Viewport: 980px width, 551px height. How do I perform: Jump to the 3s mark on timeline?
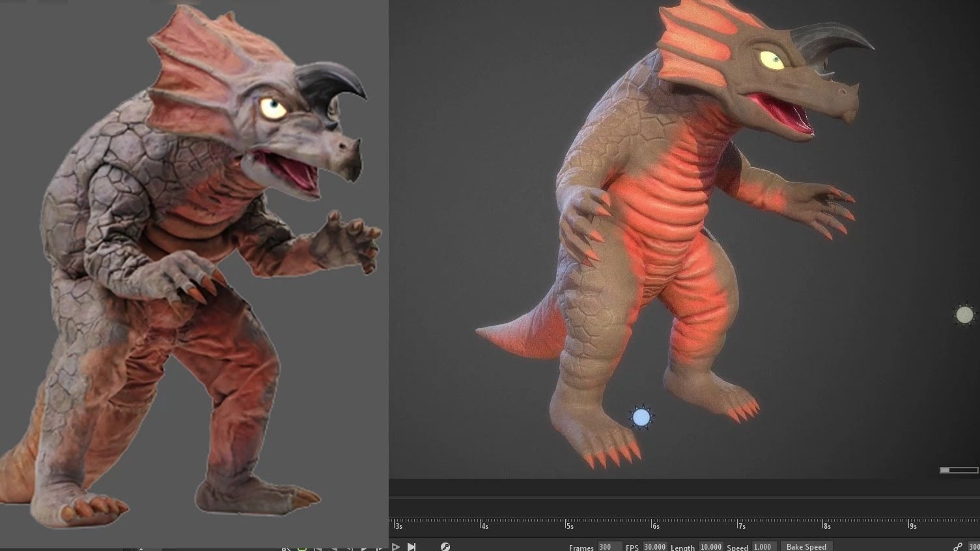pyautogui.click(x=395, y=524)
